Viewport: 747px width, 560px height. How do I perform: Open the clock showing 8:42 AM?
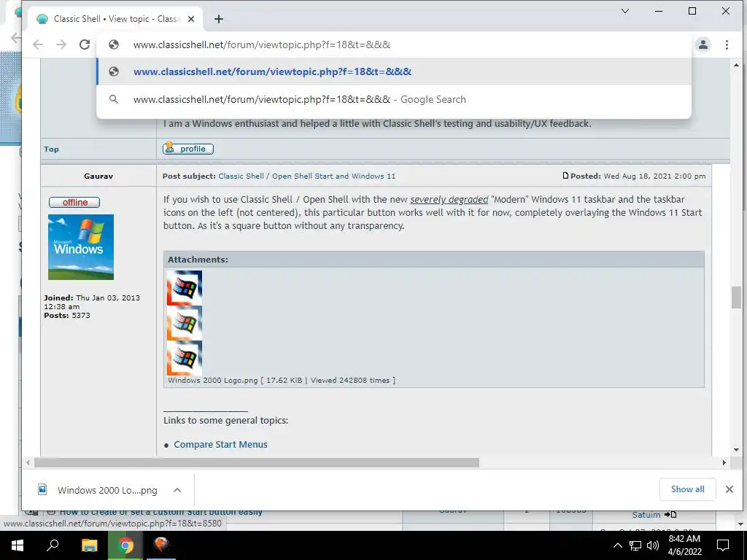[684, 545]
